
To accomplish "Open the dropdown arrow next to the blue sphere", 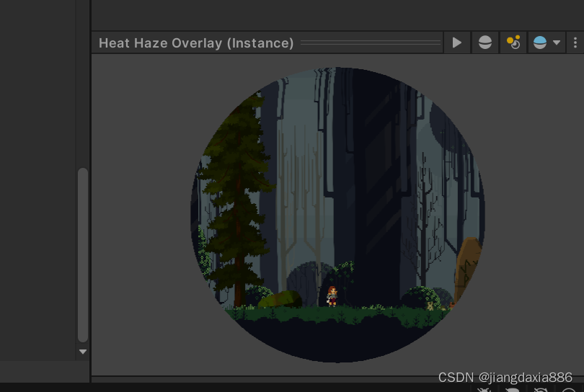I will (557, 43).
